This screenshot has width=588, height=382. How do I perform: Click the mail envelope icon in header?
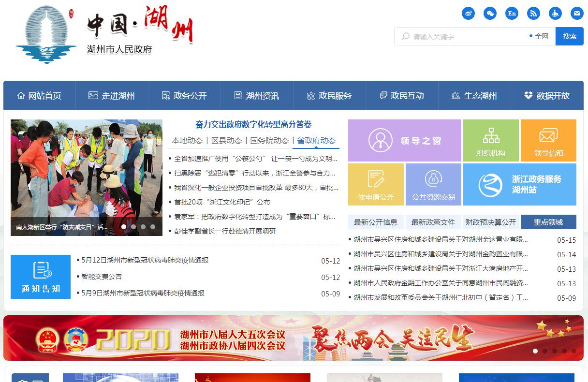(577, 14)
